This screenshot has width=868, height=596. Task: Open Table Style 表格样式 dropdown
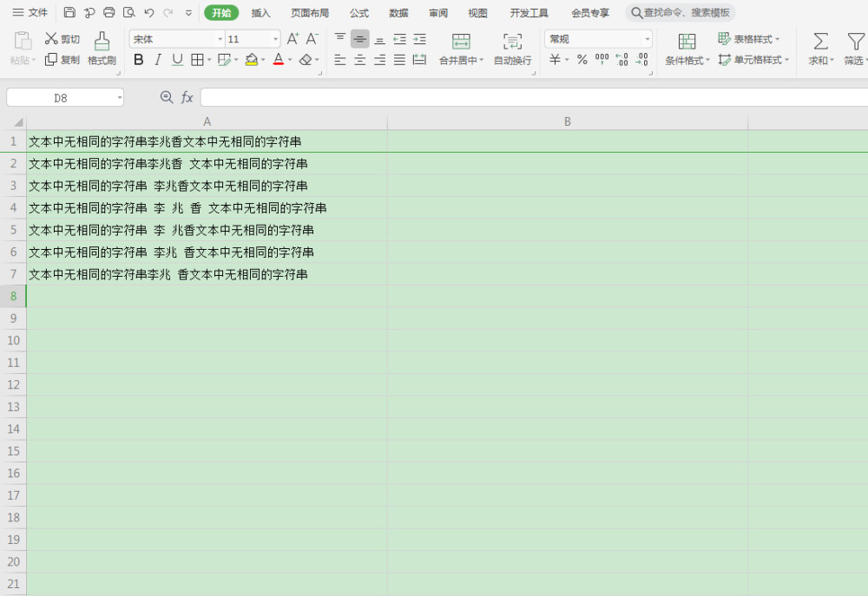[748, 39]
